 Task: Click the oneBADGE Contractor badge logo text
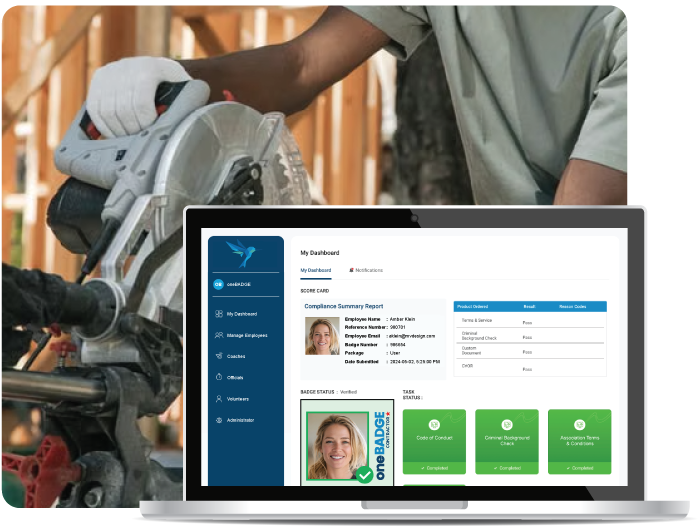(x=383, y=445)
